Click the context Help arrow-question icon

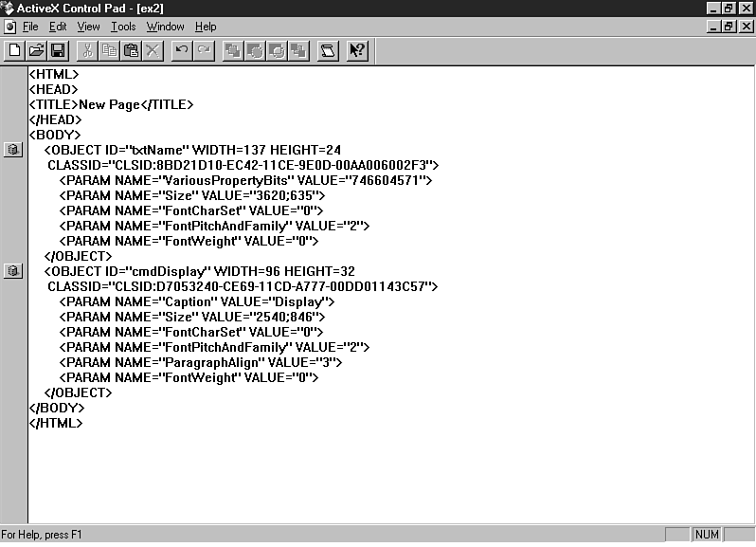click(357, 50)
